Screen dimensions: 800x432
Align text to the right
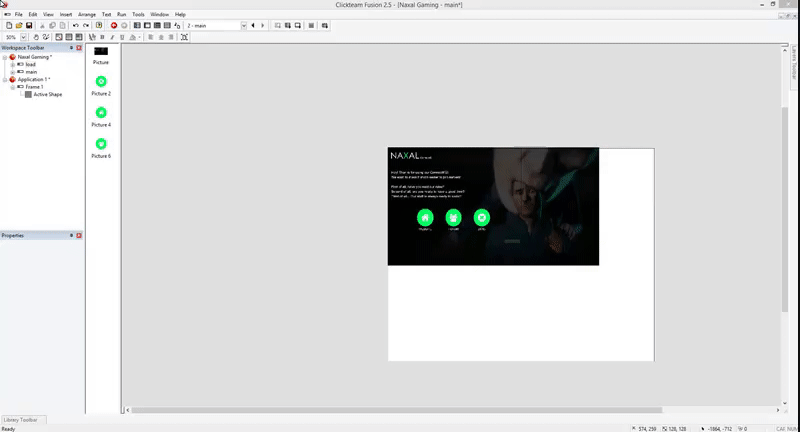point(171,37)
